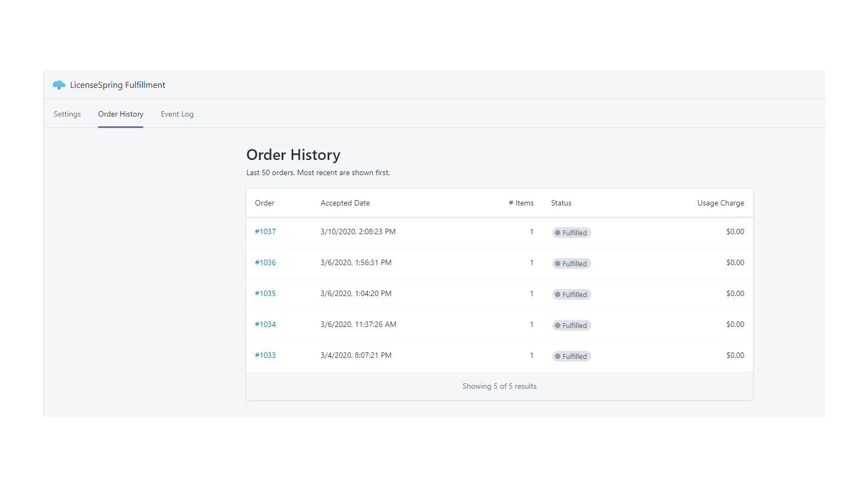Screen dimensions: 868x488
Task: Click the Fulfilled status dot for order #1037
Action: 558,232
